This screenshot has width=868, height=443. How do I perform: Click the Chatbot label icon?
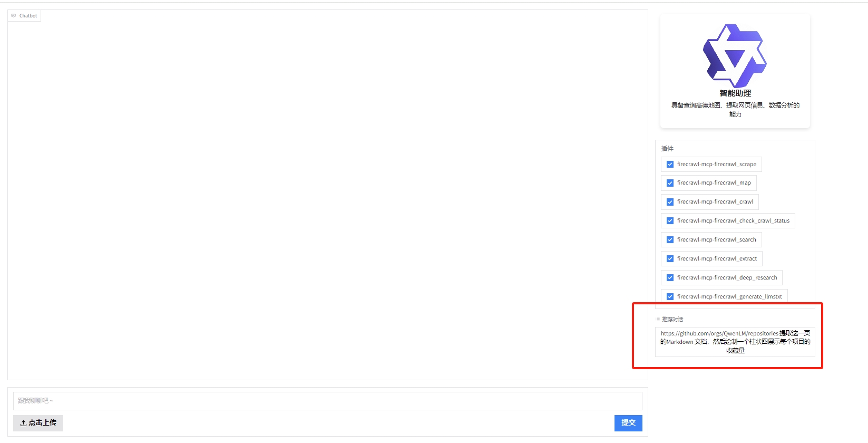pyautogui.click(x=14, y=16)
